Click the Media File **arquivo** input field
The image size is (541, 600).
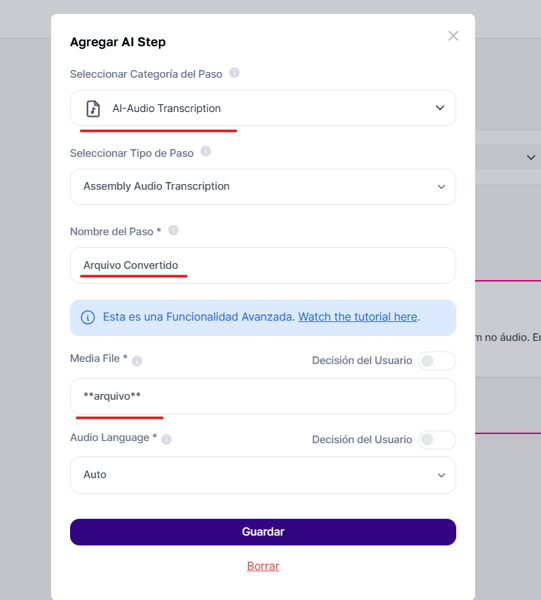[263, 396]
